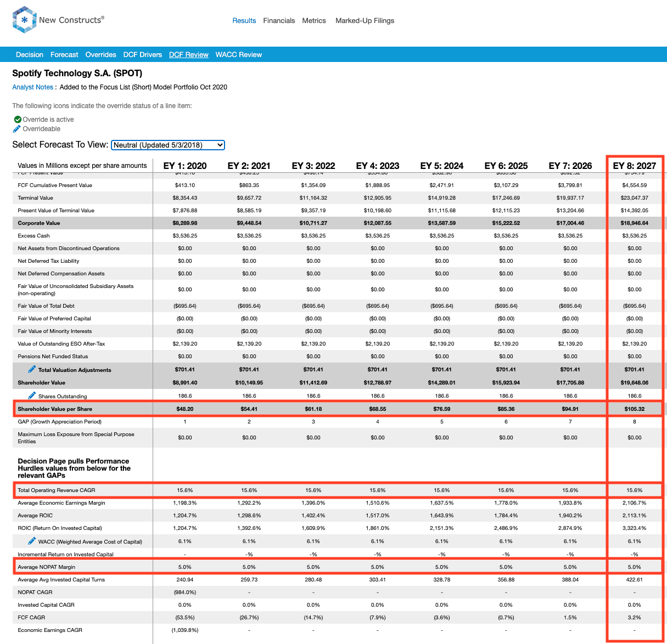Screen dimensions: 667x644
Task: Switch to the Decision sub-tab
Action: point(30,55)
